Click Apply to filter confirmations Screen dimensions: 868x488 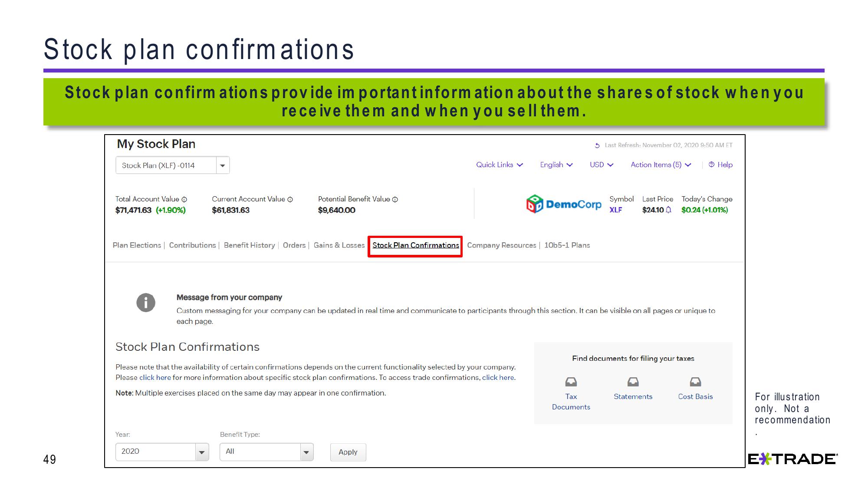coord(348,452)
